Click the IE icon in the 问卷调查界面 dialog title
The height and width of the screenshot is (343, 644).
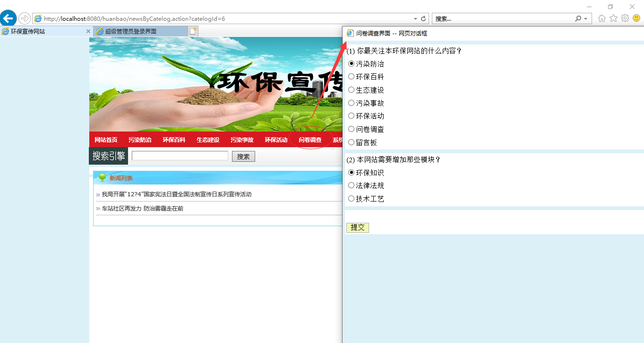click(350, 33)
